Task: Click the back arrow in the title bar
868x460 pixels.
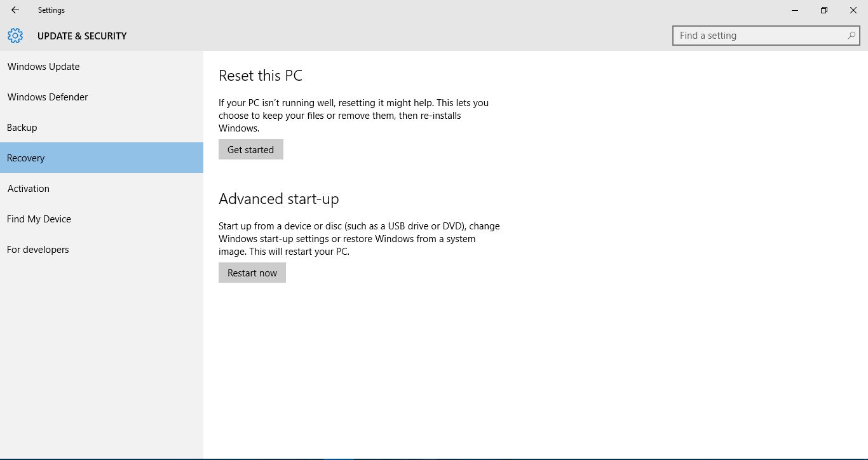Action: [x=14, y=10]
